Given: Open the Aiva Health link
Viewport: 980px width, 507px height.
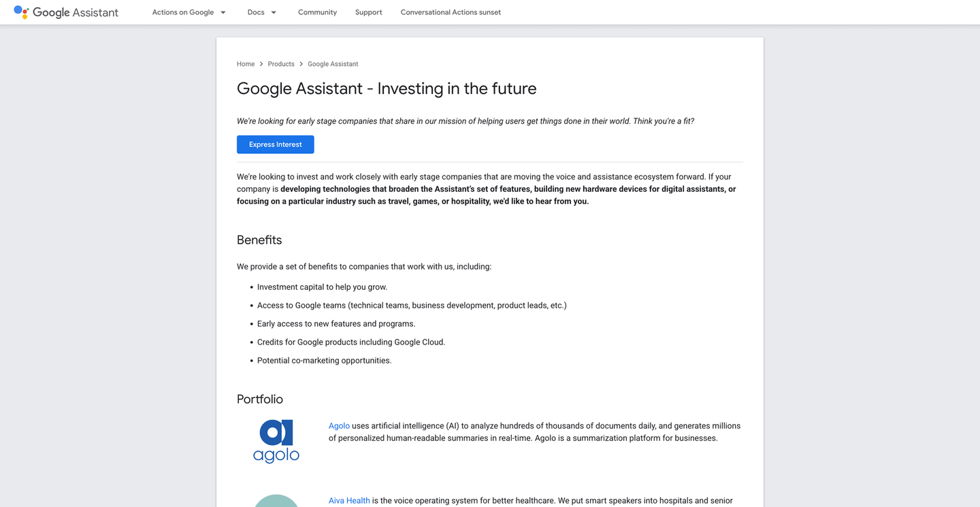Looking at the screenshot, I should (349, 500).
